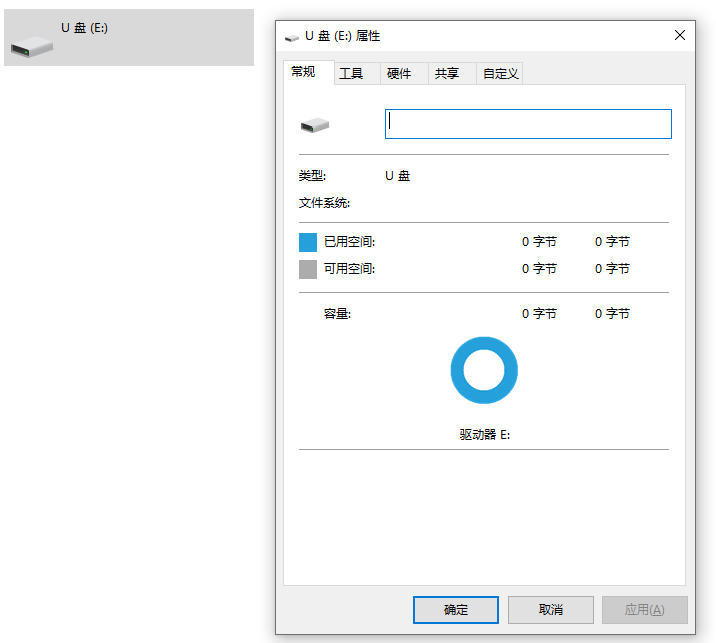Viewport: 716px width, 643px height.
Task: Focus the drive name text field
Action: 528,124
